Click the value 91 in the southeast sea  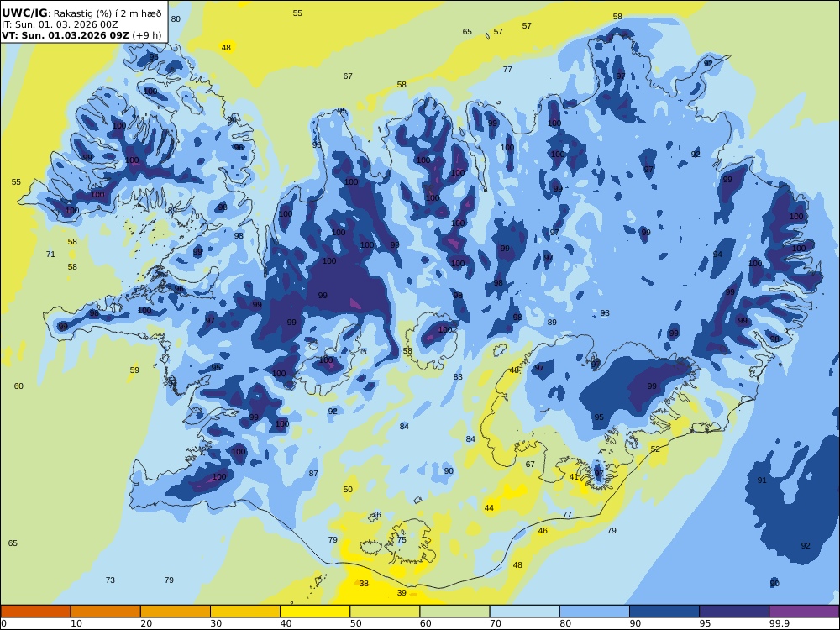(762, 480)
